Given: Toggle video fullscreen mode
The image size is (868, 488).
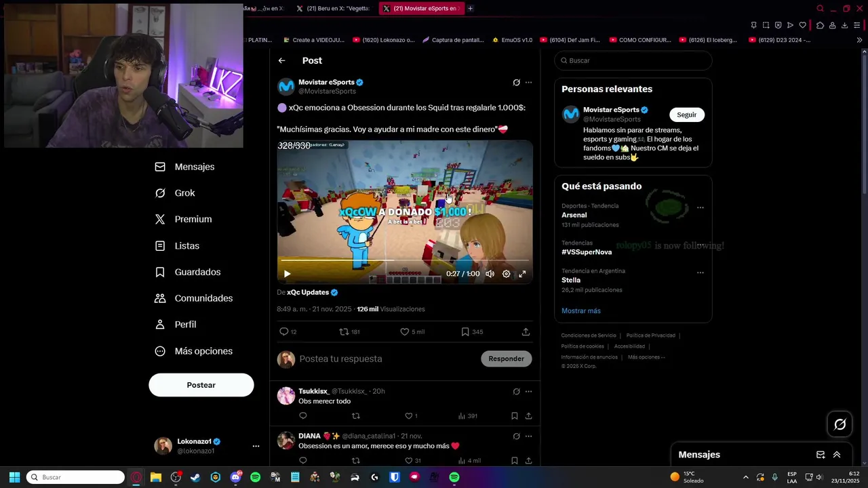Looking at the screenshot, I should (522, 274).
